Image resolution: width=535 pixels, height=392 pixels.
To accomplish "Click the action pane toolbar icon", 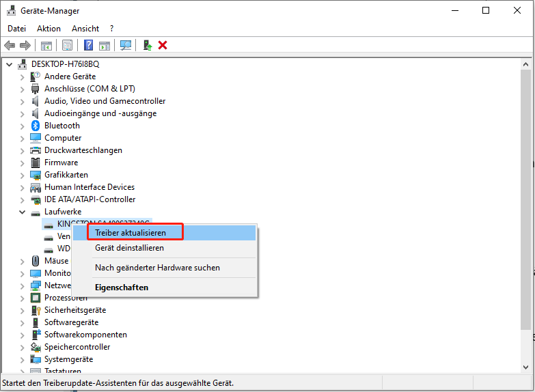I will pos(105,45).
